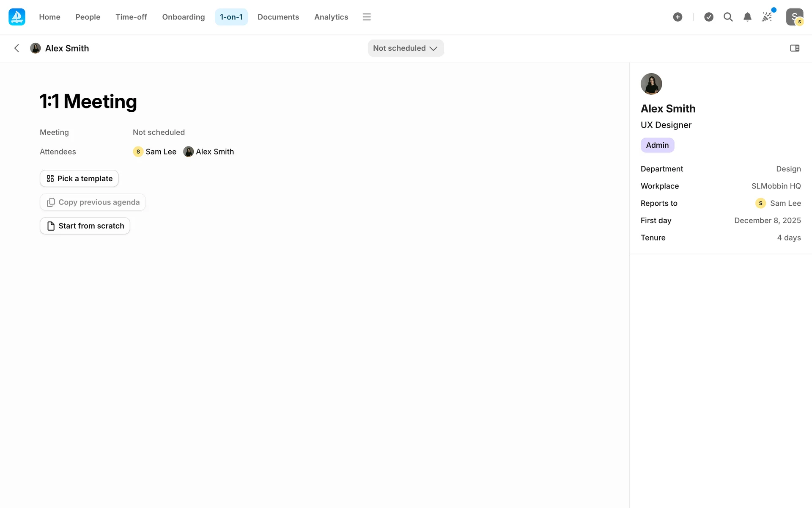Click the sailboat app logo
The width and height of the screenshot is (812, 508).
pos(17,17)
